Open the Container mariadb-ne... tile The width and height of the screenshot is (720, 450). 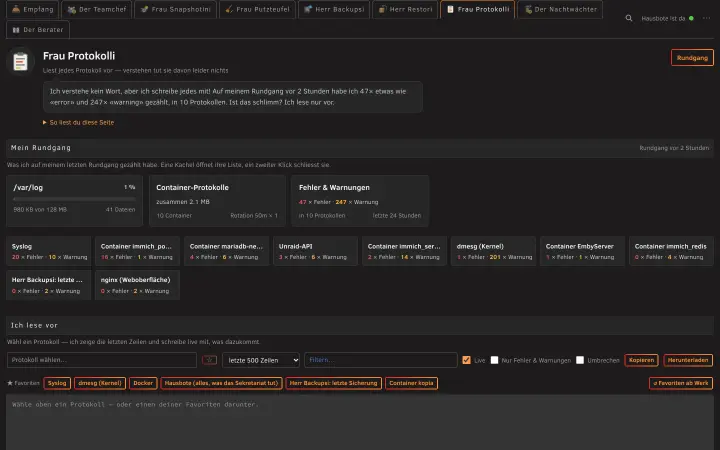point(226,251)
